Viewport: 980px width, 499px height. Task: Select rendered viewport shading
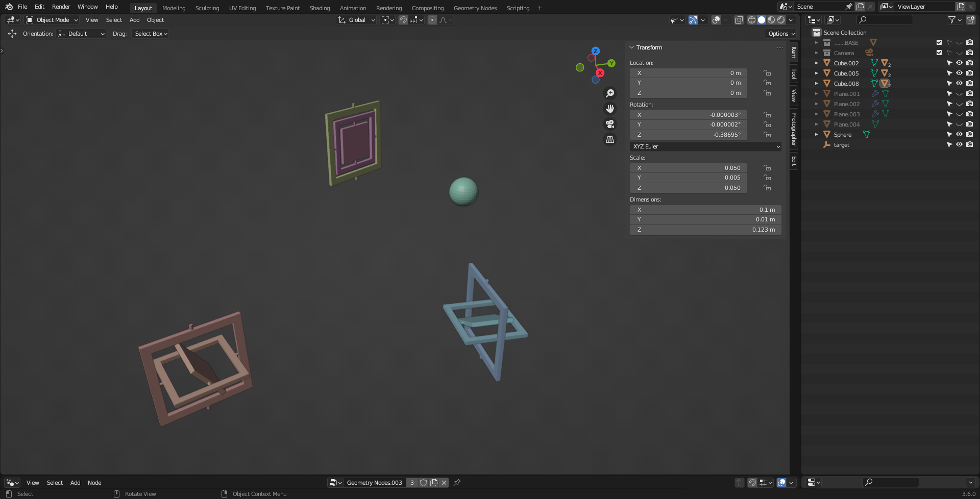[x=781, y=20]
